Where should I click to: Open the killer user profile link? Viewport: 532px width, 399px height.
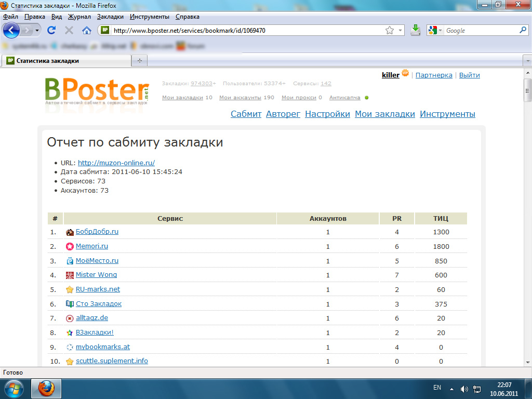click(x=391, y=75)
